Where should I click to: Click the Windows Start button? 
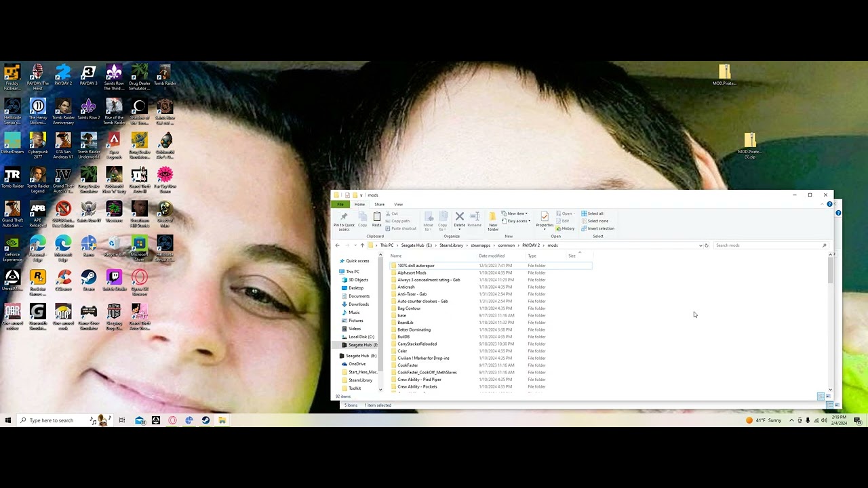(8, 420)
